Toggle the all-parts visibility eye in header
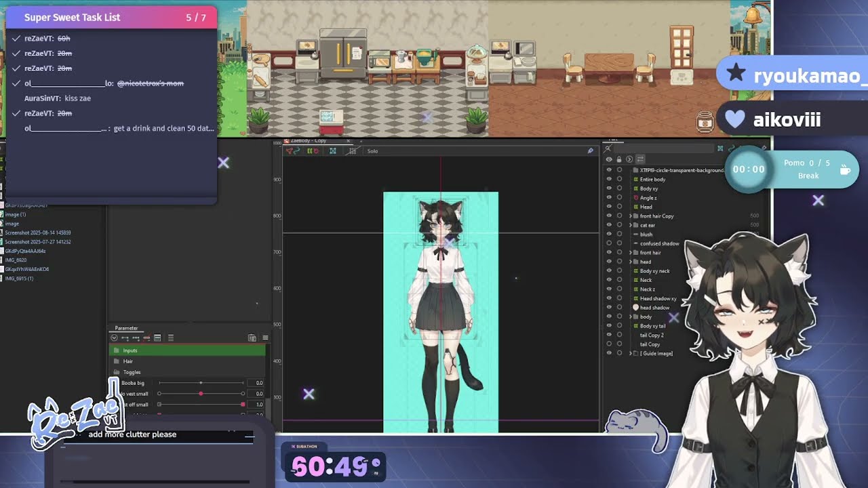The image size is (868, 488). [609, 159]
